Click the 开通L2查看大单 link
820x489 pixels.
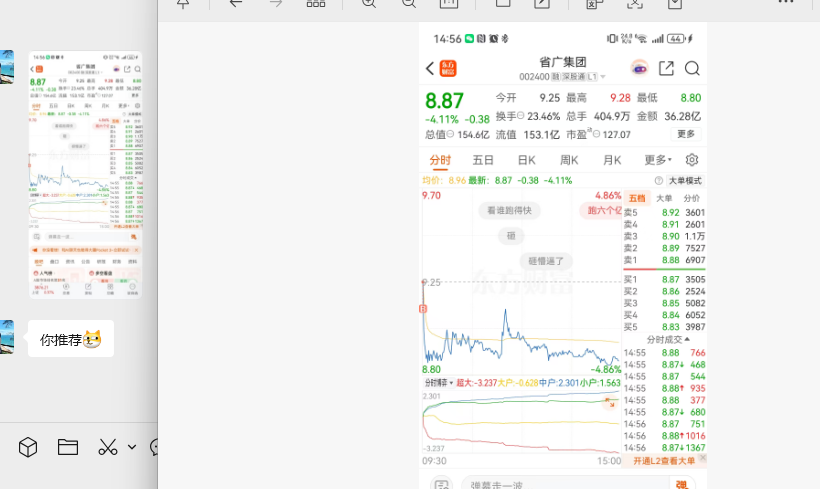click(664, 461)
